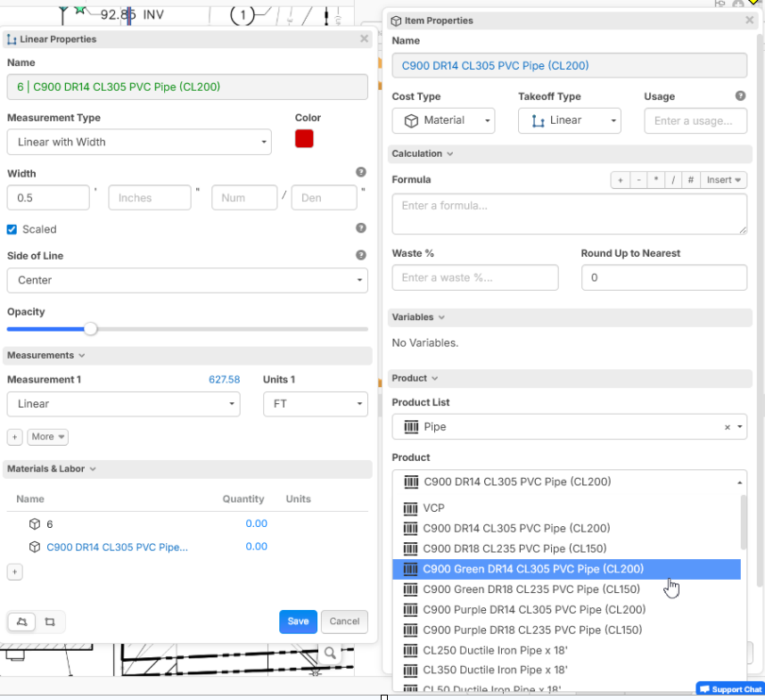Image resolution: width=765 pixels, height=700 pixels.
Task: Click the Waste % input field
Action: click(475, 277)
